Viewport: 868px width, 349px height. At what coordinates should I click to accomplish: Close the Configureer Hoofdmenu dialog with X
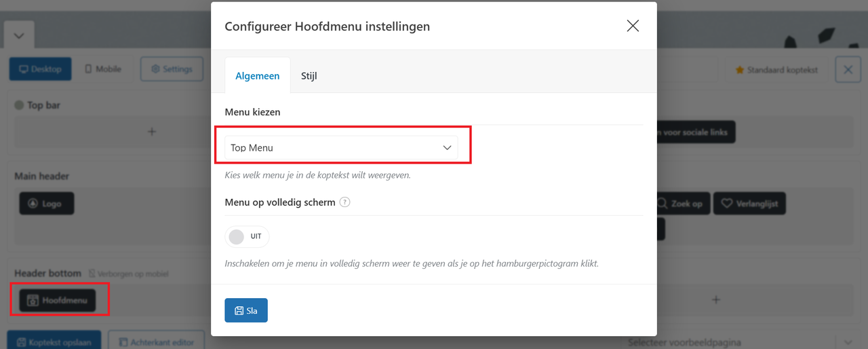[633, 26]
